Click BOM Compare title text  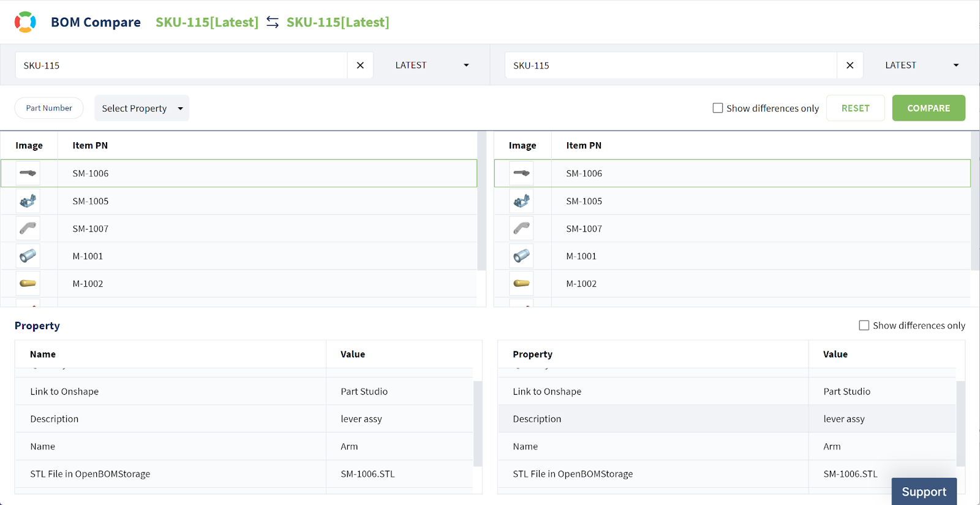pyautogui.click(x=96, y=22)
